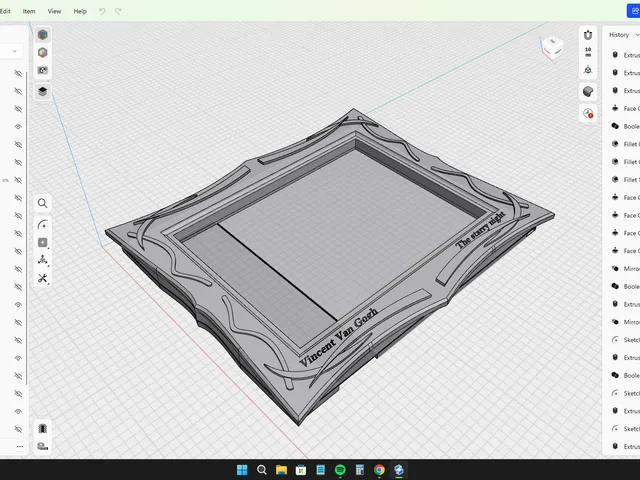Open the Help menu

coord(80,11)
